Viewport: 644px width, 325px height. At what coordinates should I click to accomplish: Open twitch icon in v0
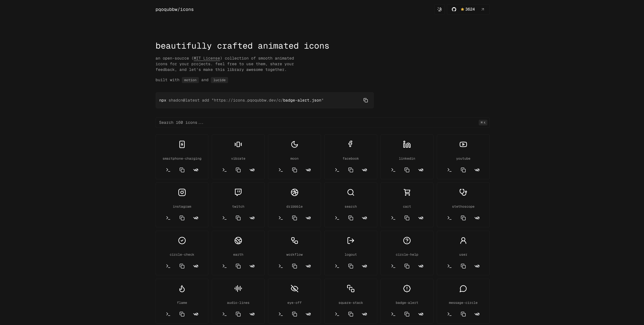252,218
